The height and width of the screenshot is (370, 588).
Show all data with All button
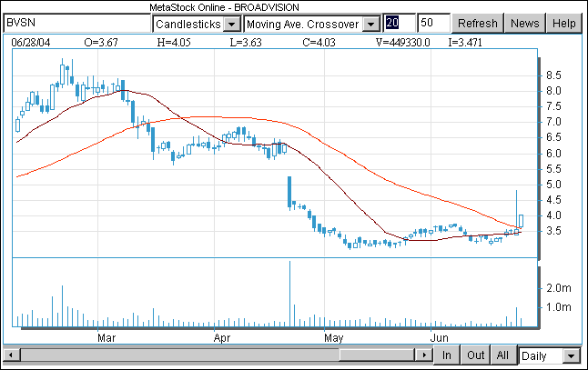[x=502, y=355]
